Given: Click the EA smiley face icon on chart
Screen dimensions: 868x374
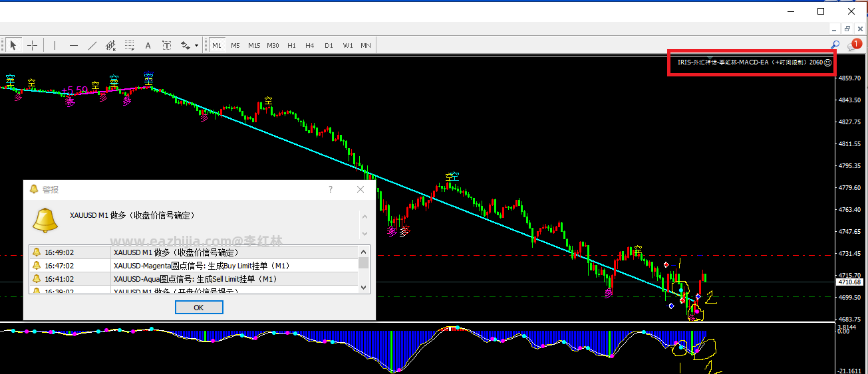Looking at the screenshot, I should (827, 62).
